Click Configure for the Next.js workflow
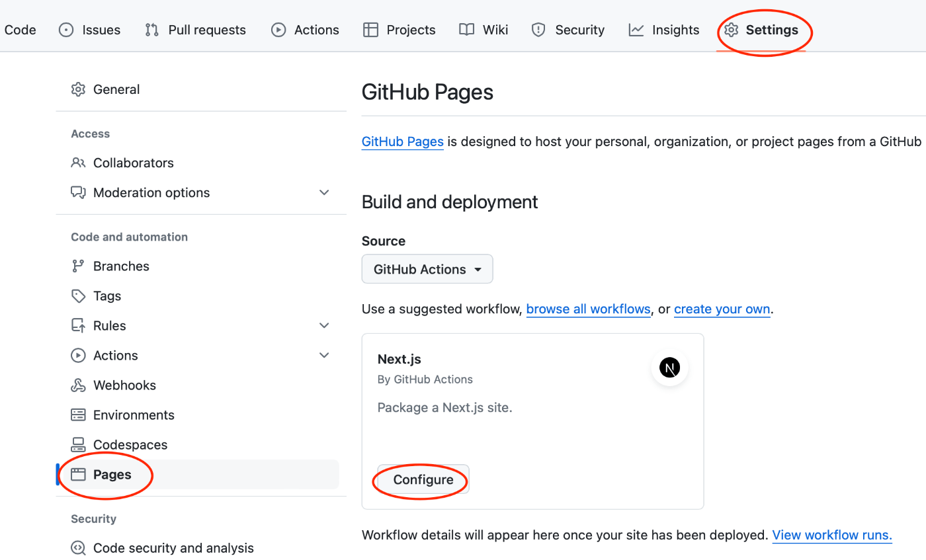Image resolution: width=926 pixels, height=560 pixels. (423, 479)
